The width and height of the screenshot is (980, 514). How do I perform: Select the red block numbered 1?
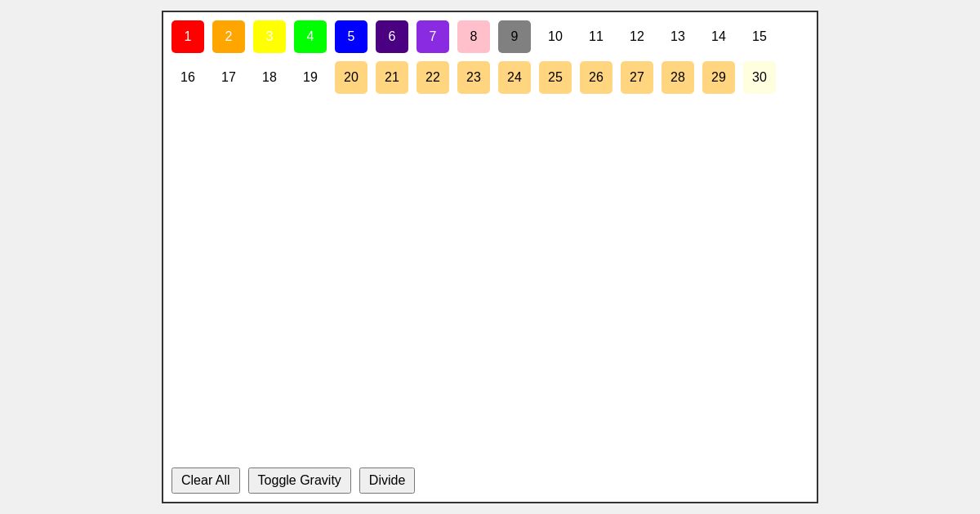[x=188, y=37]
